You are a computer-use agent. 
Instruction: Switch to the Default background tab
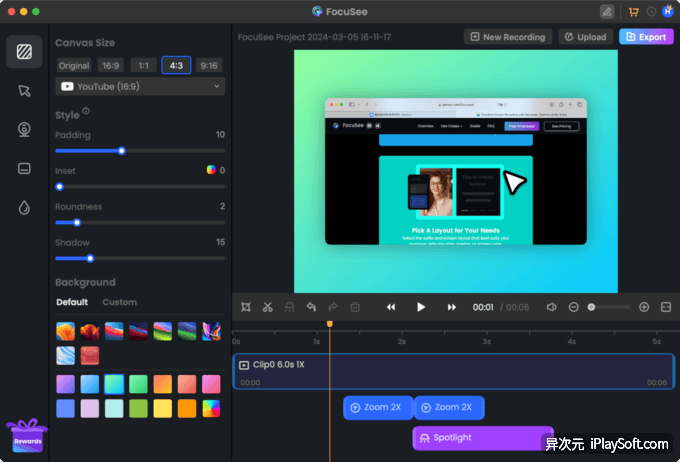coord(72,302)
